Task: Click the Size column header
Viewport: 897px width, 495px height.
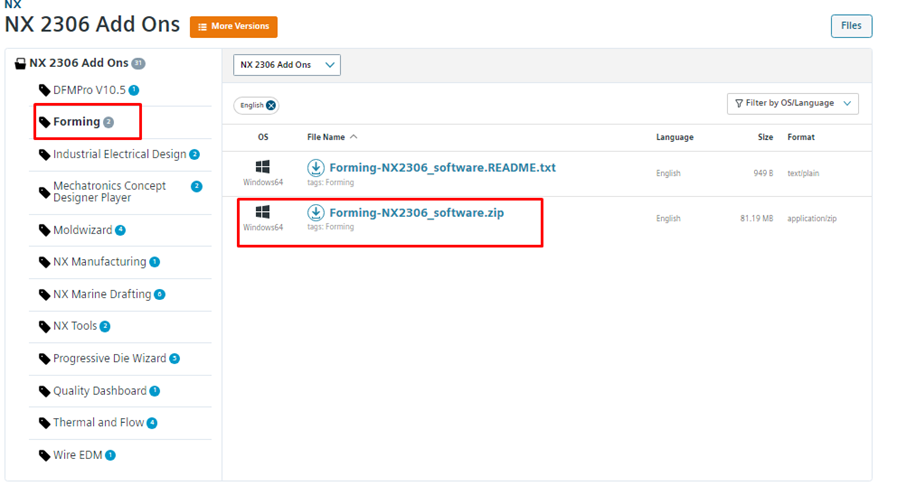Action: (765, 137)
